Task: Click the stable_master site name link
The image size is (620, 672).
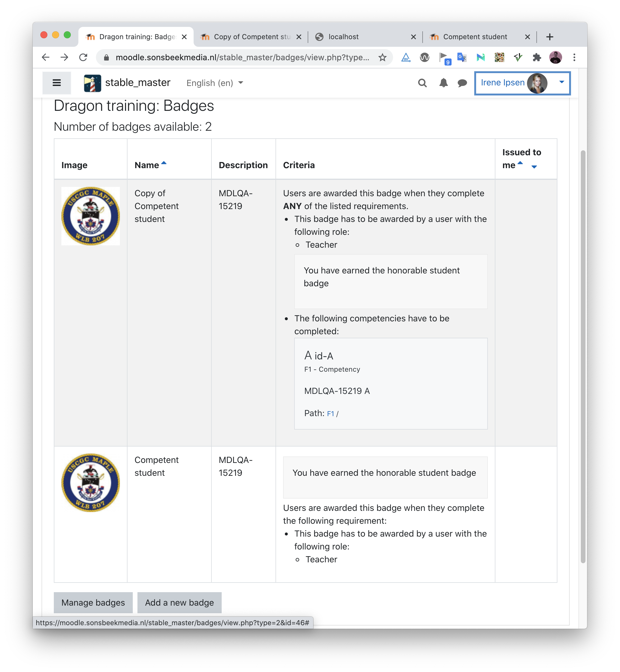Action: (x=137, y=82)
